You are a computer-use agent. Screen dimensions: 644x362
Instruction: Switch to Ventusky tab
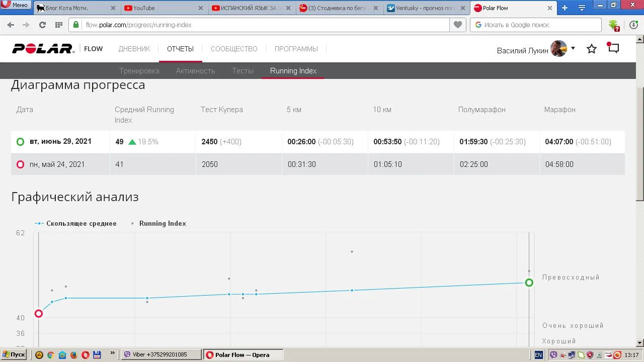click(427, 8)
